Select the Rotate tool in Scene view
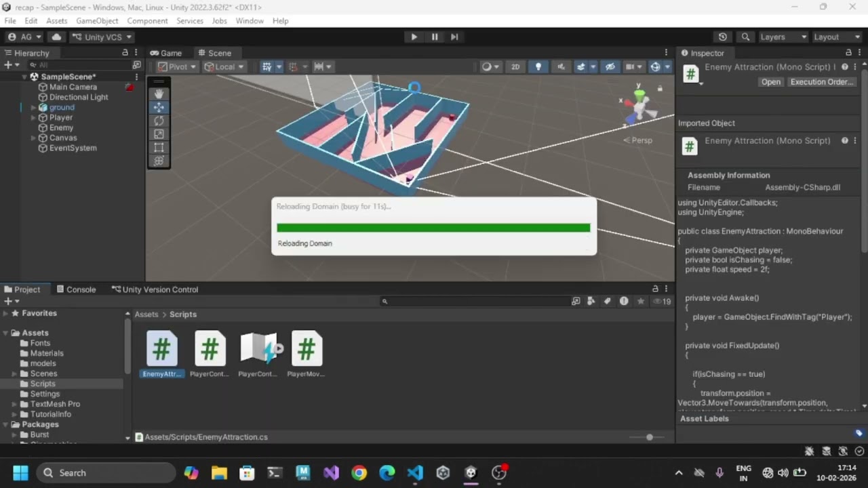Screen dimensions: 868x488 tap(159, 121)
